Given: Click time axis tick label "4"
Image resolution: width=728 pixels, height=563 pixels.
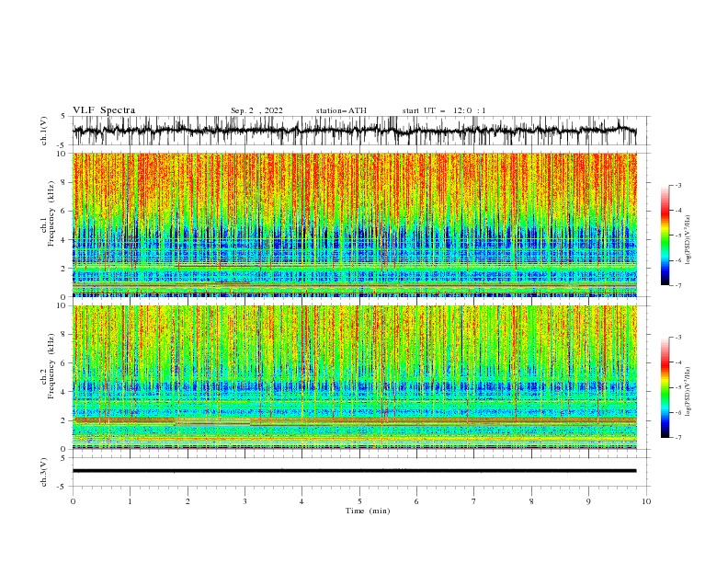Looking at the screenshot, I should [x=301, y=501].
